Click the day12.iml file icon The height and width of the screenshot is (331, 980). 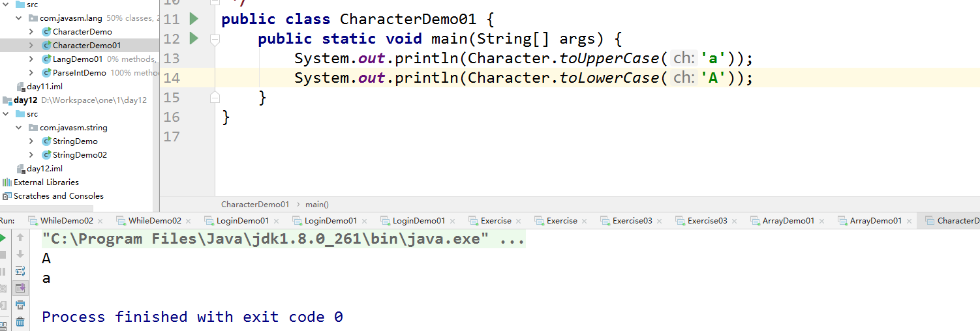point(21,169)
